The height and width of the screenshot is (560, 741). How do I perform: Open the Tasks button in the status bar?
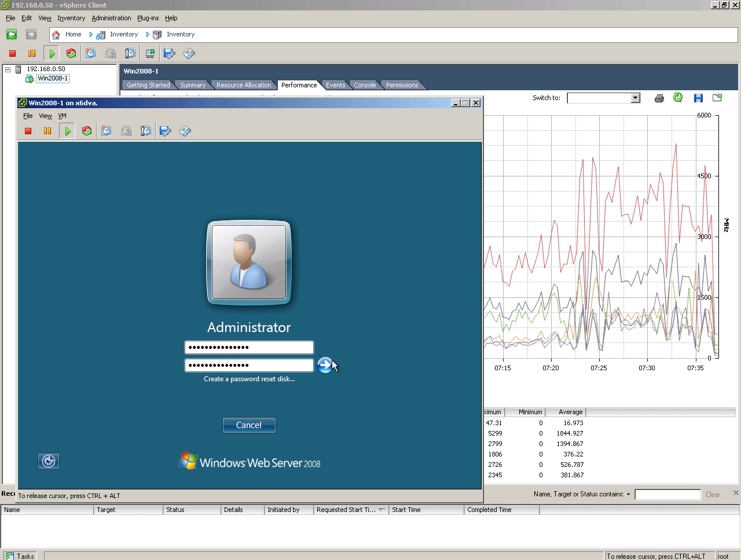(x=20, y=556)
